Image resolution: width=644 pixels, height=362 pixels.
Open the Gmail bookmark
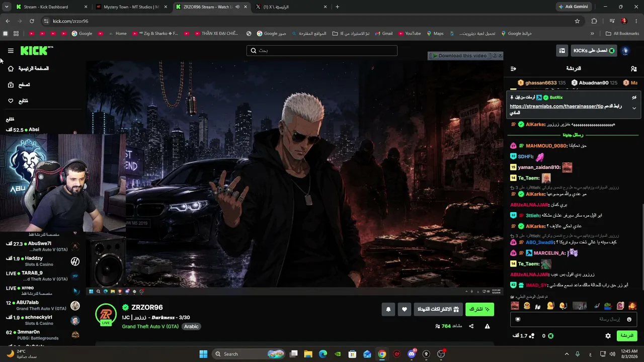pyautogui.click(x=383, y=34)
